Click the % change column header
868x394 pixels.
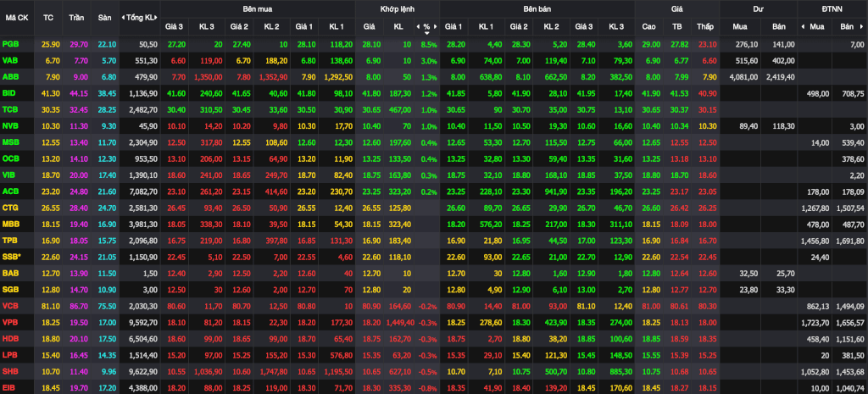(427, 26)
